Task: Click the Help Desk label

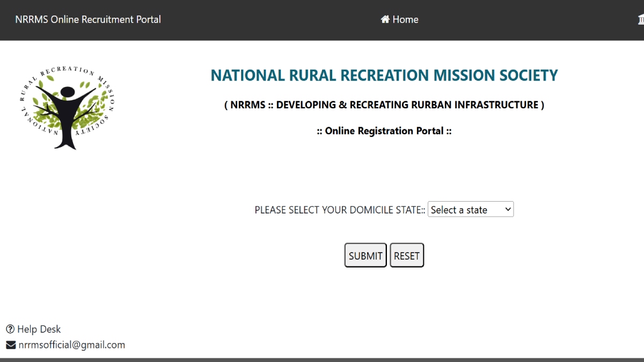Action: (x=39, y=329)
